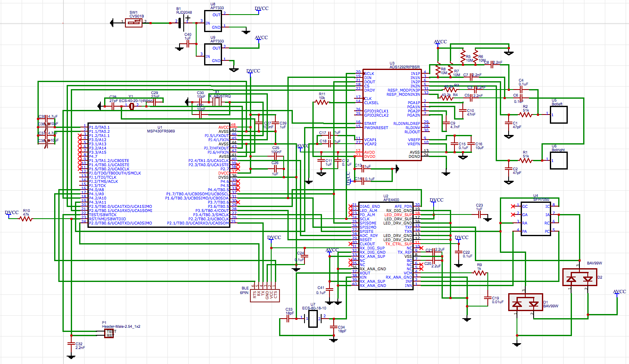629x364 pixels.
Task: Click the ADC_RDY pin label
Action: [x=369, y=235]
